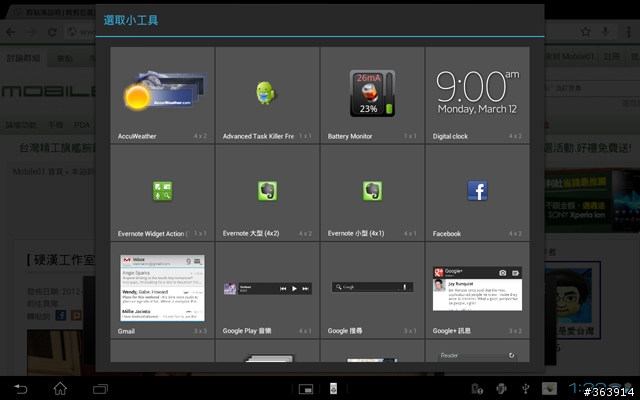Select the Gmail inbox widget preview
640x400 pixels.
162,288
